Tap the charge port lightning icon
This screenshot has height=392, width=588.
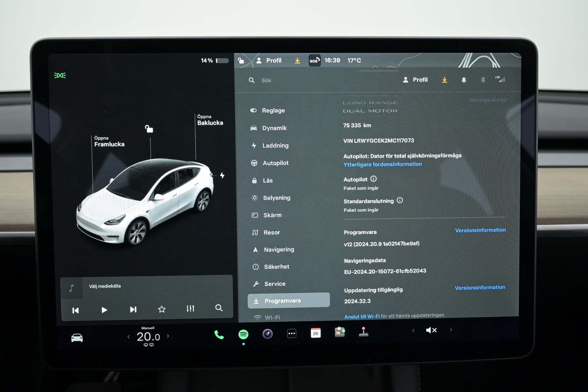tap(222, 175)
